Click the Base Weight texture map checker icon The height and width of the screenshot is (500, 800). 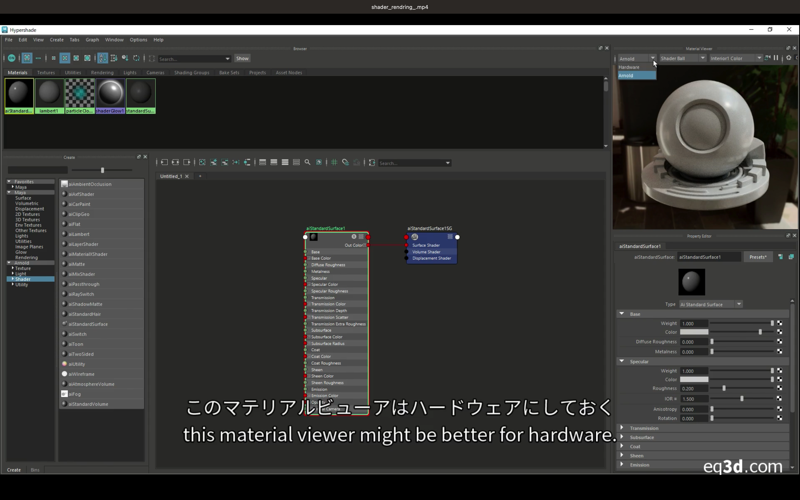pyautogui.click(x=780, y=324)
